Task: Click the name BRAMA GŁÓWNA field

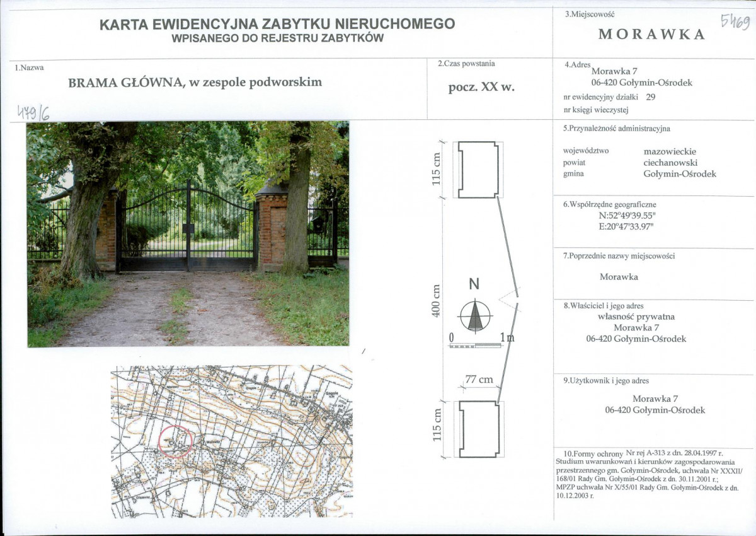Action: coord(195,82)
